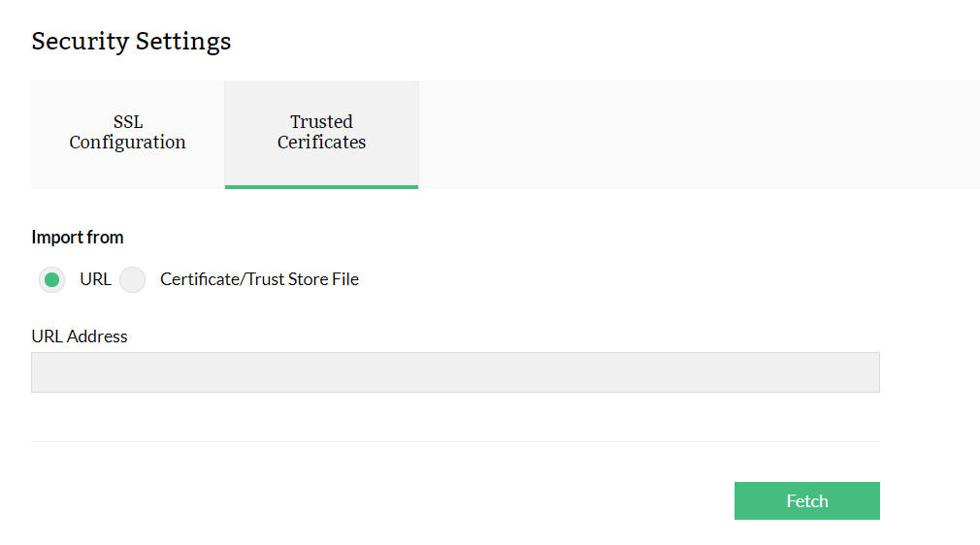Switch to the SSL Configuration tab
The image size is (980, 545).
click(127, 133)
